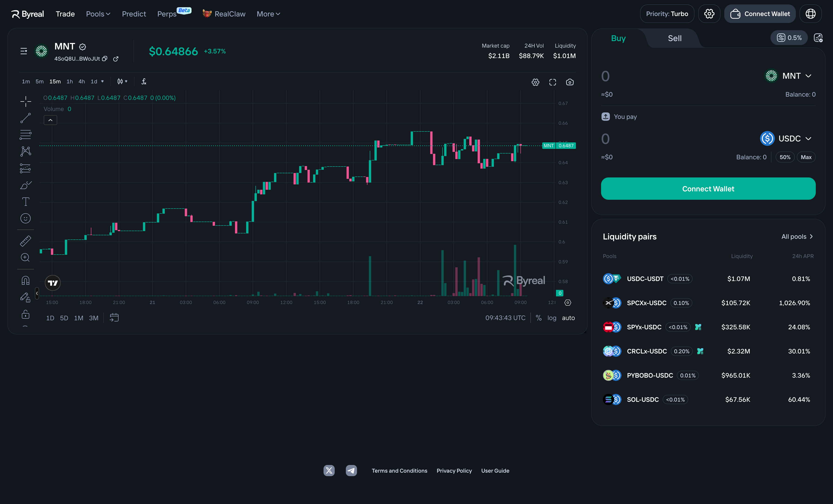Open the indicators menu
The width and height of the screenshot is (833, 504).
[144, 82]
